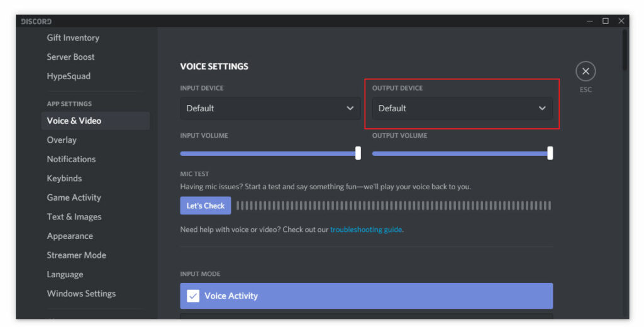Close settings with the ESC X button

point(586,72)
